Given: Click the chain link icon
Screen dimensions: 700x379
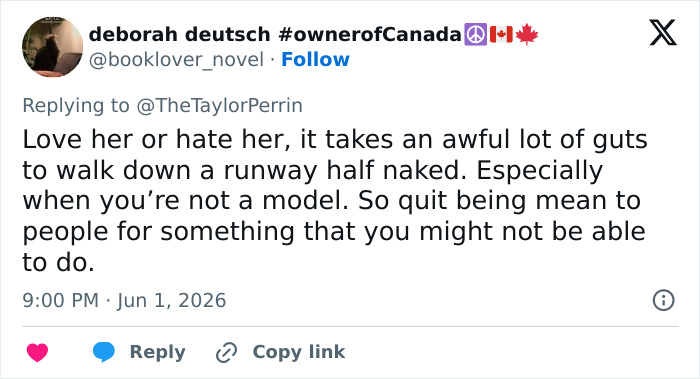Looking at the screenshot, I should [x=226, y=352].
